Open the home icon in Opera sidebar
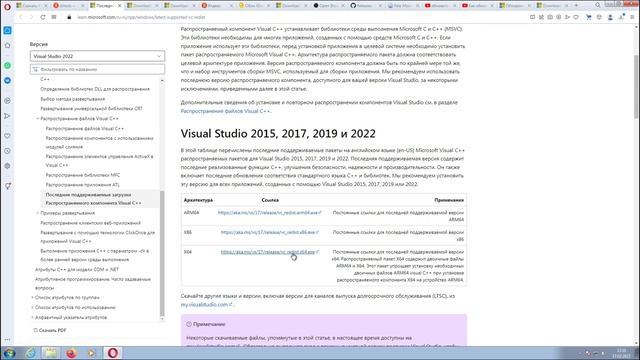Image resolution: width=640 pixels, height=360 pixels. click(7, 45)
